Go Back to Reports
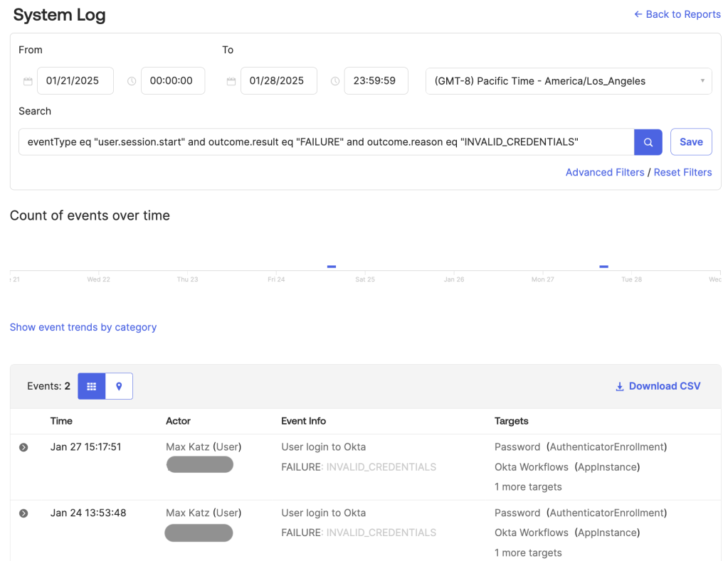The image size is (728, 561). click(x=677, y=14)
